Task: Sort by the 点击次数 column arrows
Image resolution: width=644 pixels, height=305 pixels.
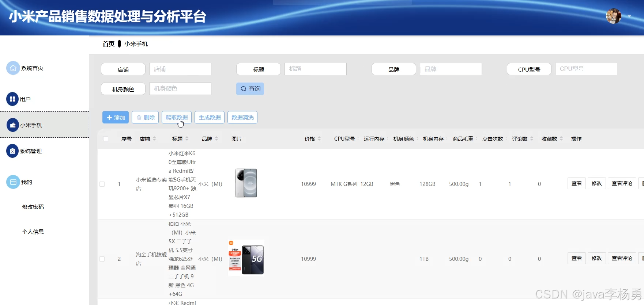Action: 506,139
